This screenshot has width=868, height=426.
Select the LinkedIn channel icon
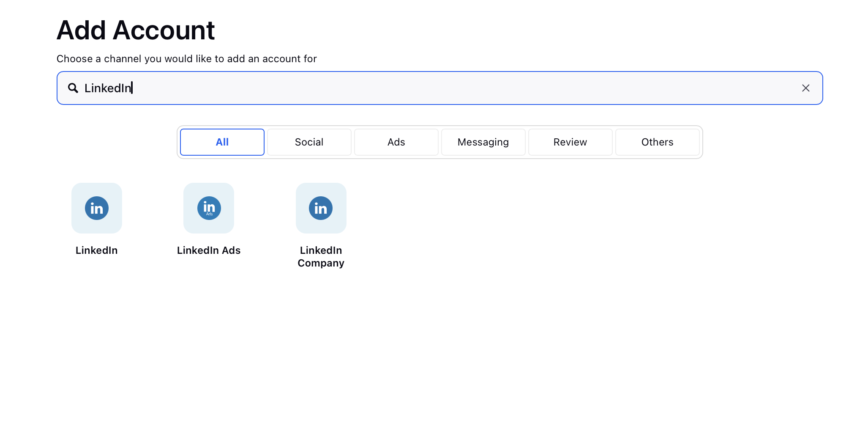[x=97, y=208]
